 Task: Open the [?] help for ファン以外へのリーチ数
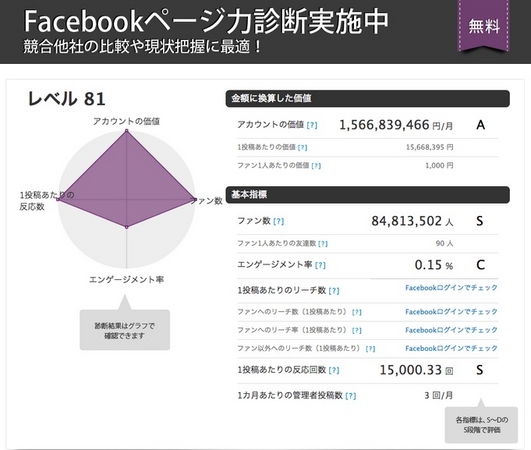click(370, 349)
